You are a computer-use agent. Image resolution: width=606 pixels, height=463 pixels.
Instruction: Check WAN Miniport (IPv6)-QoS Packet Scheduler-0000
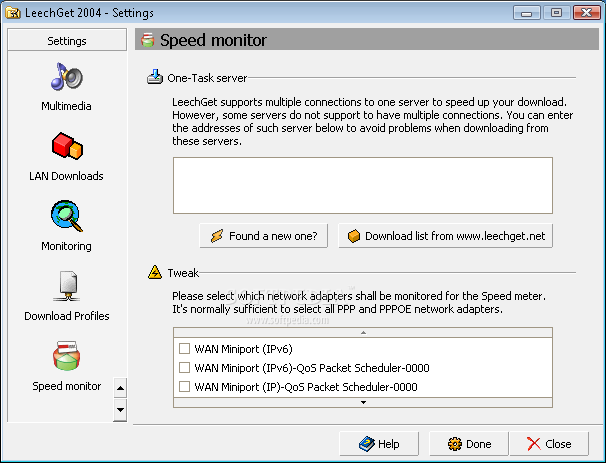pos(184,368)
